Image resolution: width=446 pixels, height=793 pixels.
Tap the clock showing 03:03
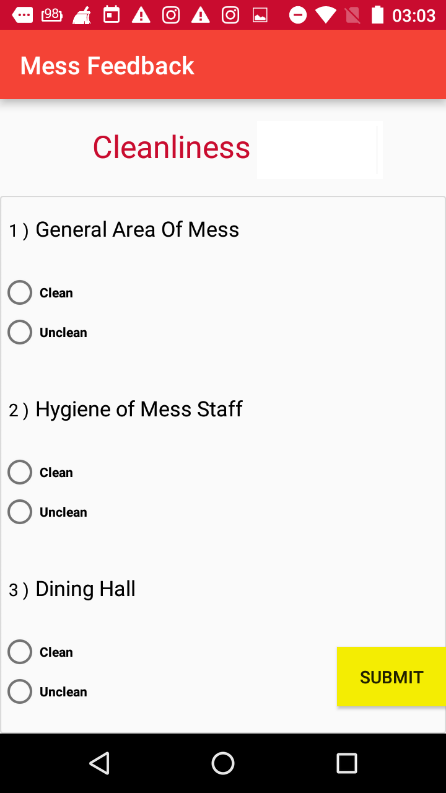pos(414,16)
